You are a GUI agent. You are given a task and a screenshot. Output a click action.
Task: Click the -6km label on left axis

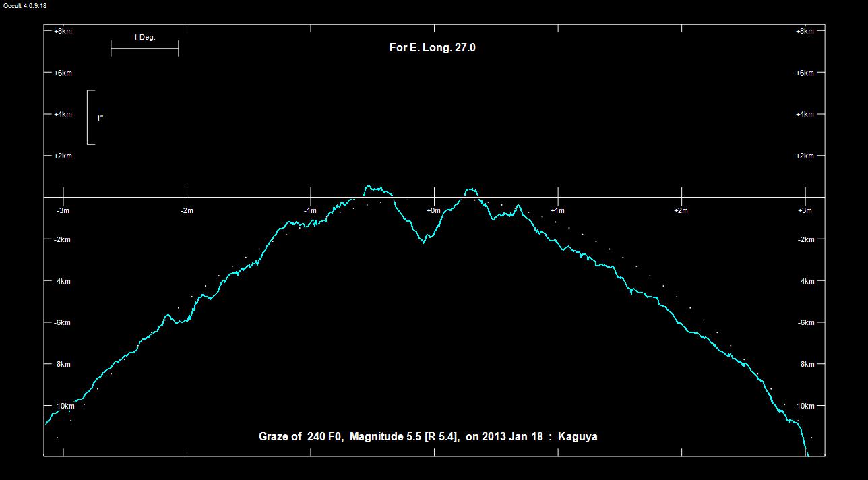(63, 322)
